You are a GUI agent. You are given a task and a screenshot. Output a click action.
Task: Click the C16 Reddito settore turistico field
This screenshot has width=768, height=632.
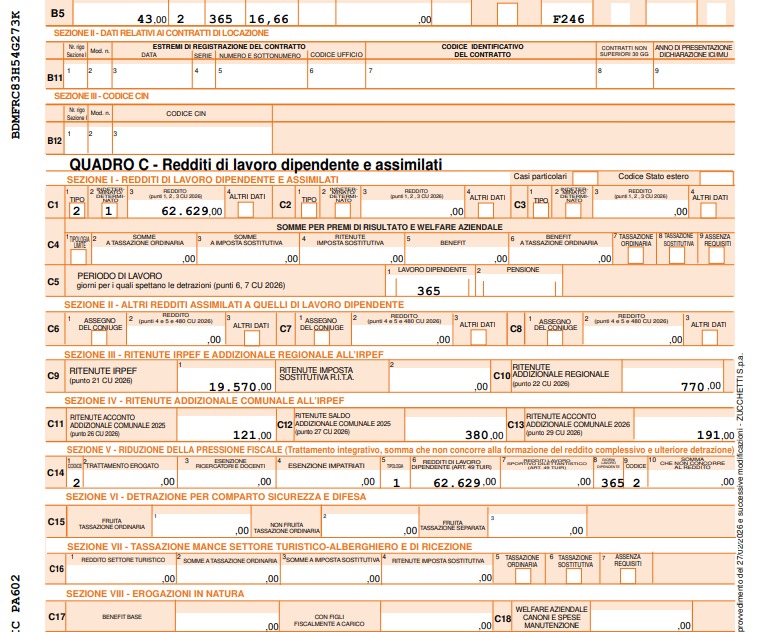(121, 575)
